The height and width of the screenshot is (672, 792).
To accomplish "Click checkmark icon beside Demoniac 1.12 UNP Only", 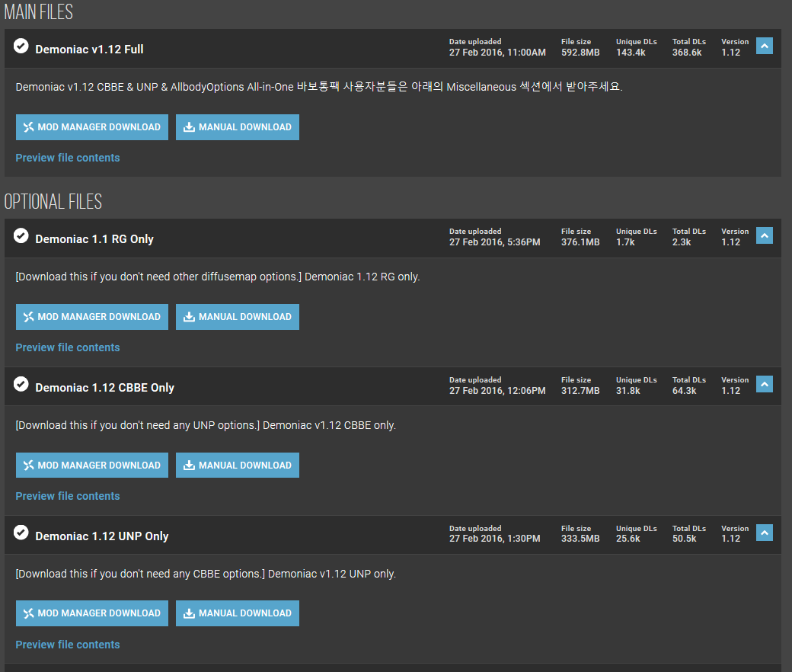I will [21, 533].
